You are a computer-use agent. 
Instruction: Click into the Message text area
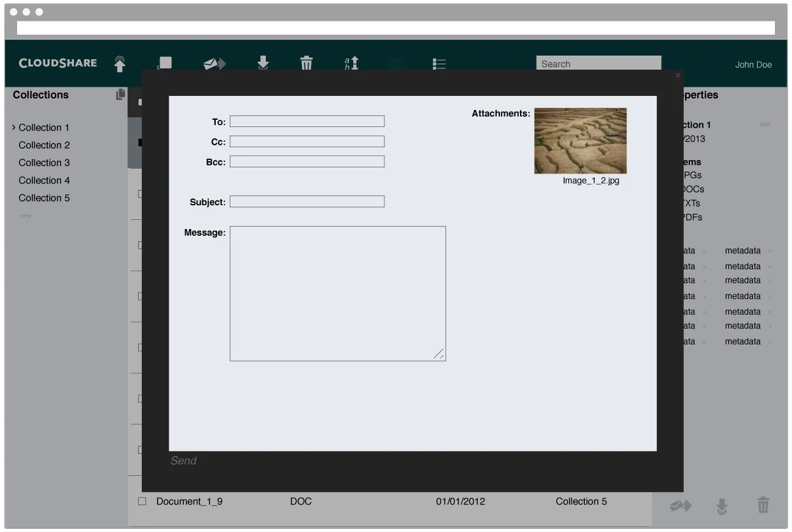click(x=338, y=294)
